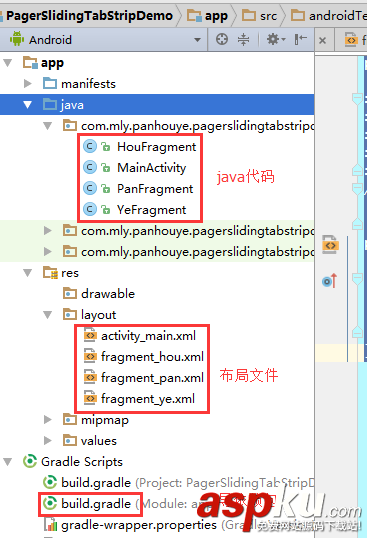Select the drawable folder
The image size is (367, 538).
pyautogui.click(x=108, y=294)
